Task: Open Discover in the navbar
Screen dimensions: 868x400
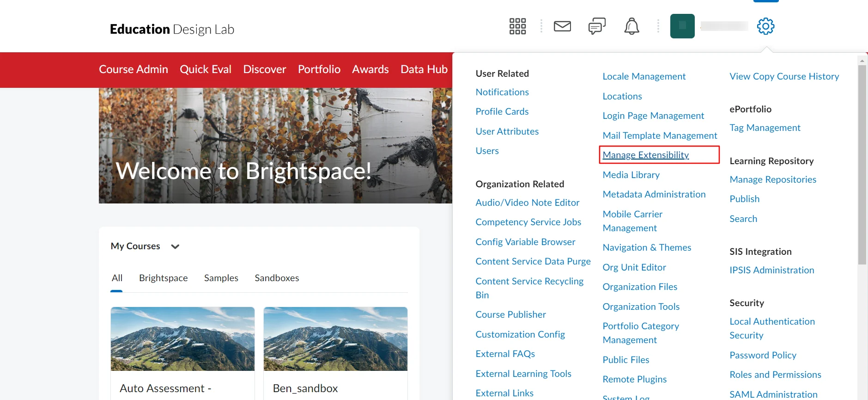Action: [265, 69]
